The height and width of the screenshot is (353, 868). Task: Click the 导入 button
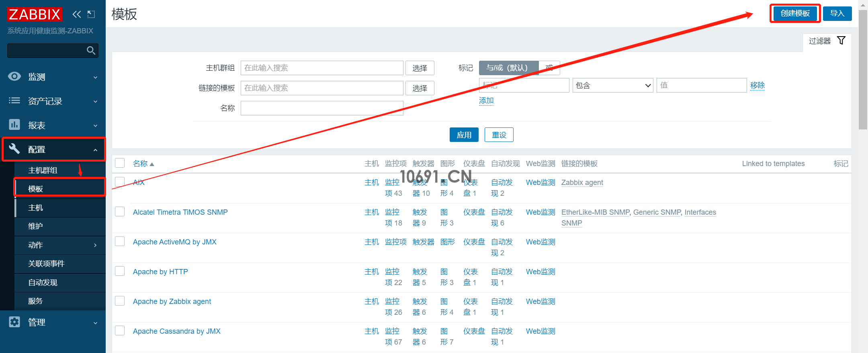(837, 13)
